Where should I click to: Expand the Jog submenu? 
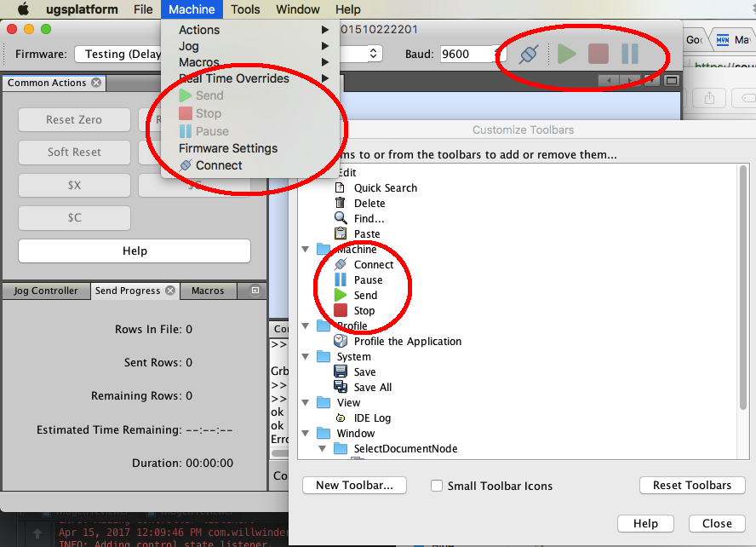pos(250,46)
